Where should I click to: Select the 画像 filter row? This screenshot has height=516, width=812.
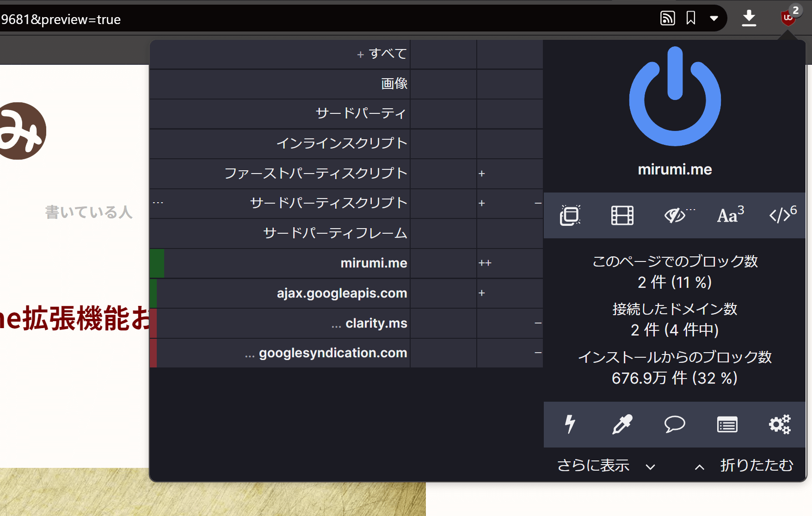(280, 84)
